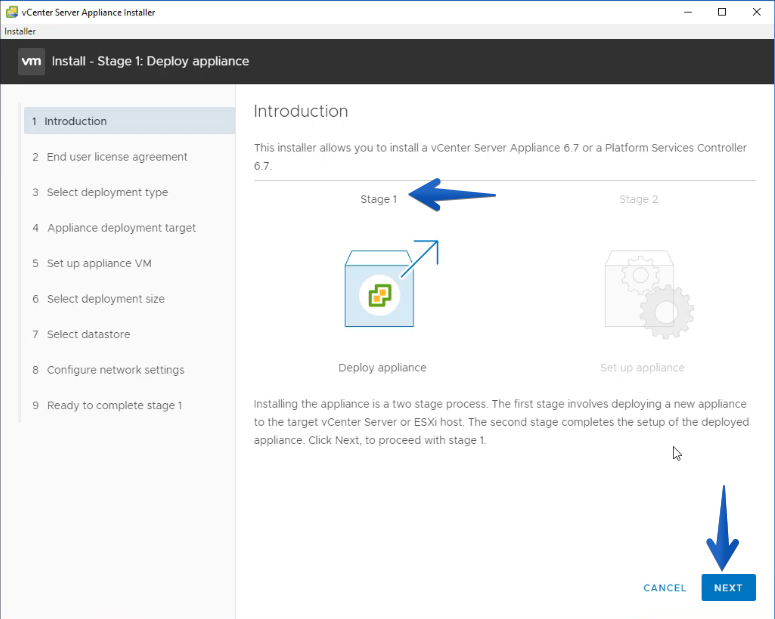This screenshot has height=619, width=775.
Task: Close the vCenter Server Appliance Installer window
Action: 756,12
